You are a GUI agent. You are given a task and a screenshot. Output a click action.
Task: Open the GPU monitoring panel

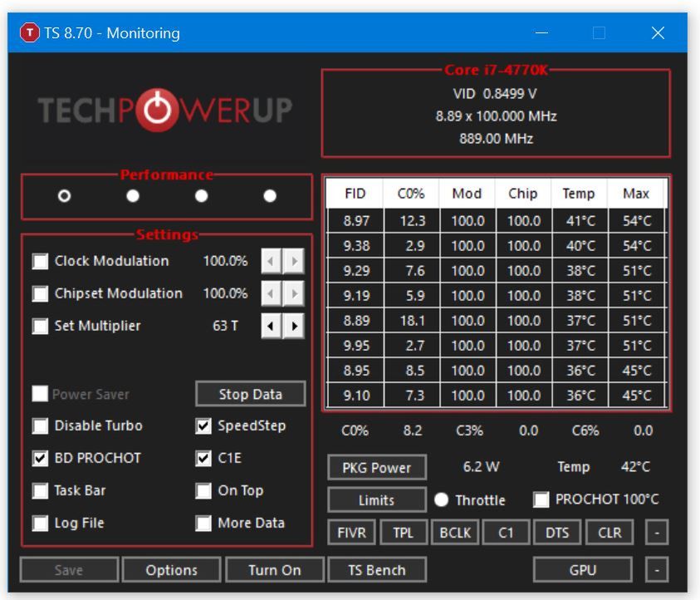(584, 569)
